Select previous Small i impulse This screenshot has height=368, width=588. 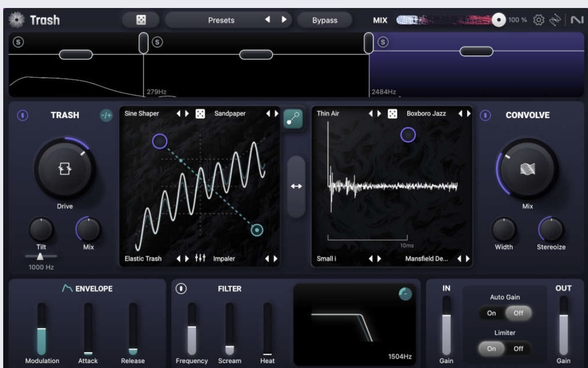370,259
